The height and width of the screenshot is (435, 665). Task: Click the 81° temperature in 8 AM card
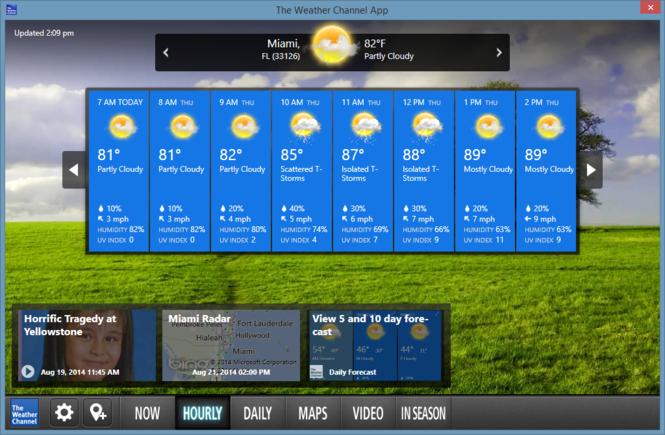pos(170,155)
